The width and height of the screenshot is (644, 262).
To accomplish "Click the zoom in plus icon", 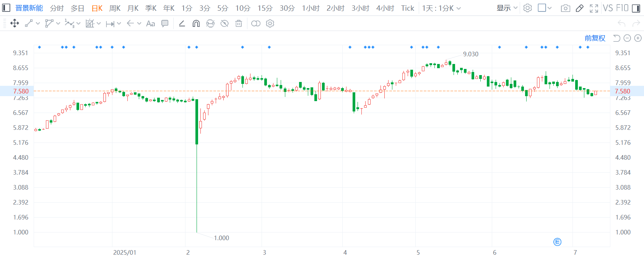I will click(638, 38).
